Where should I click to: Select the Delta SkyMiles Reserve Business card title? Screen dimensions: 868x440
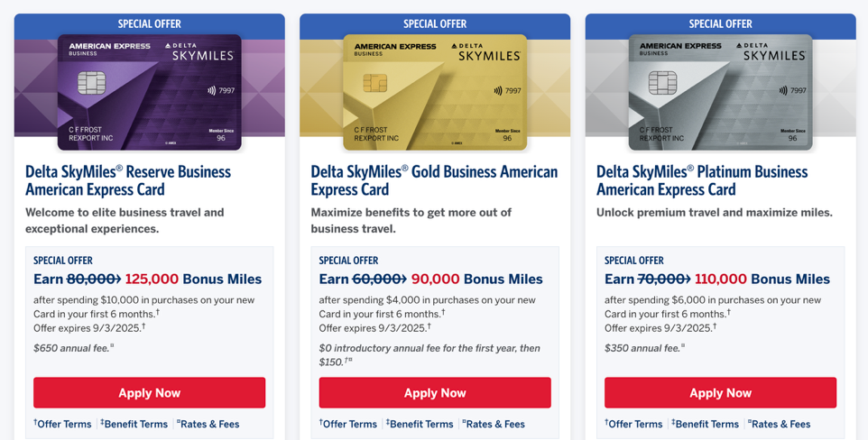coord(128,180)
